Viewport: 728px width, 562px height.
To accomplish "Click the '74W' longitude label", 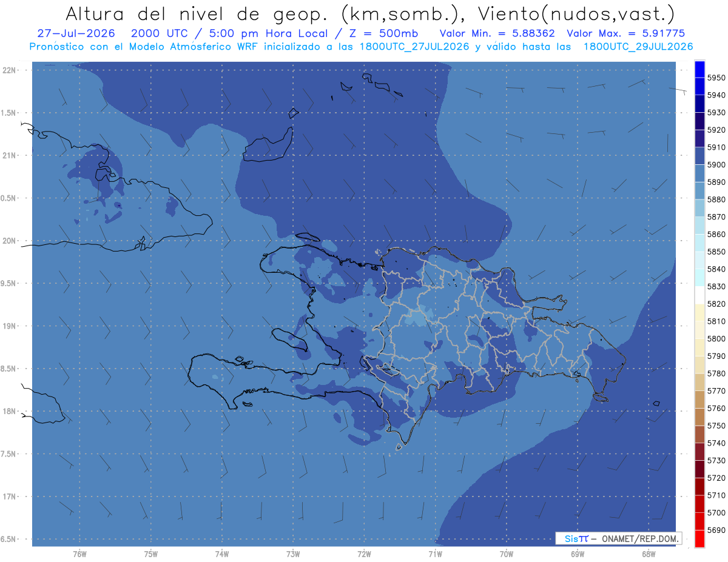I will 222,554.
